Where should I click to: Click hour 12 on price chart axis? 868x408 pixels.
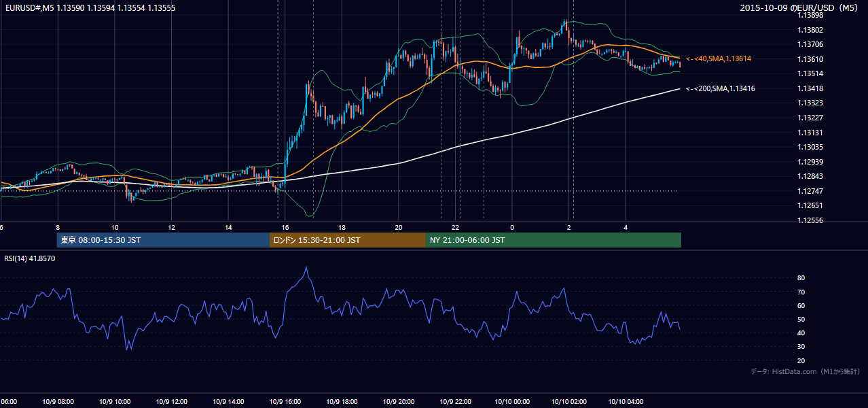(x=172, y=227)
